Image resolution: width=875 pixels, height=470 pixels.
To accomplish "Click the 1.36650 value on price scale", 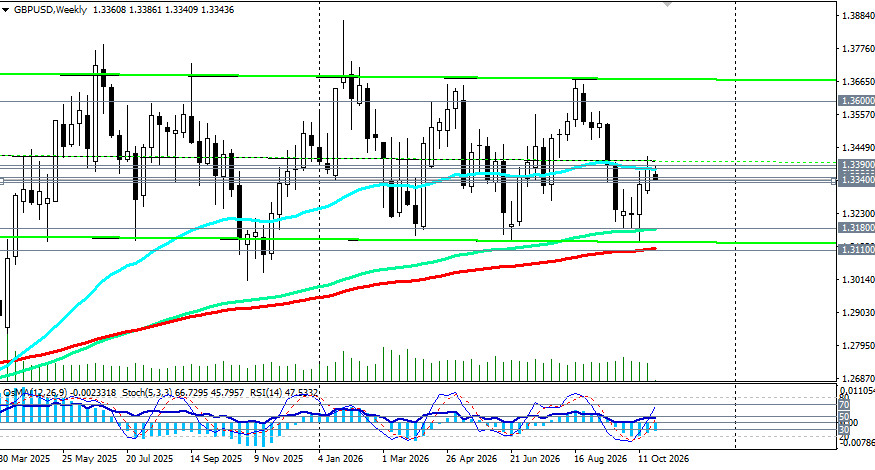I will pyautogui.click(x=858, y=81).
